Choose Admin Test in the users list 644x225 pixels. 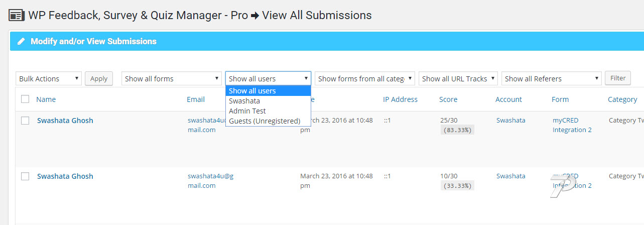click(x=247, y=111)
